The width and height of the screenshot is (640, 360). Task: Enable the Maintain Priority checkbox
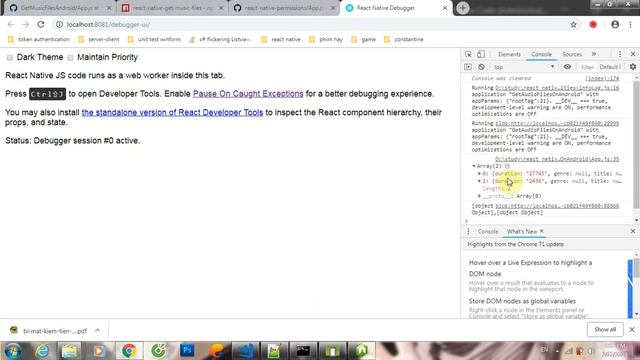(70, 58)
